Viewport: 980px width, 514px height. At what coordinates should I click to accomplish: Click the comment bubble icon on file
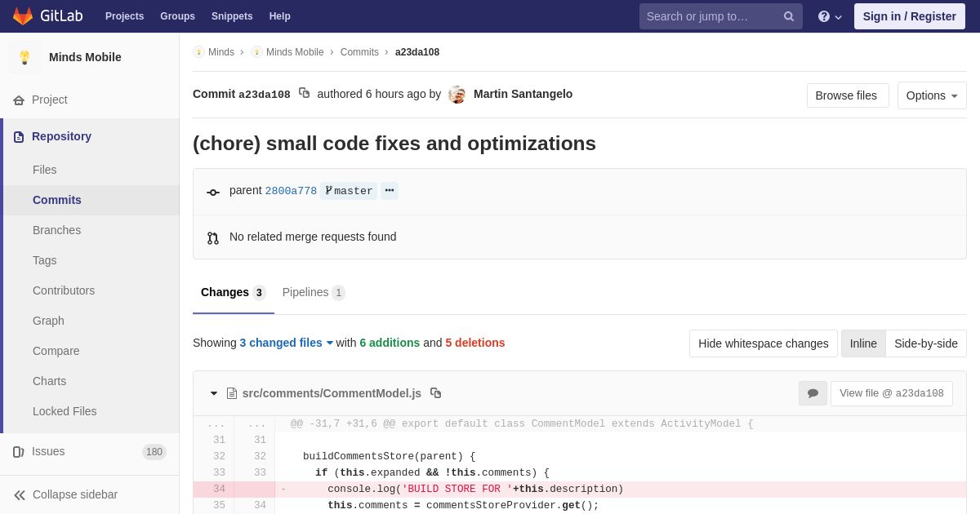coord(813,393)
